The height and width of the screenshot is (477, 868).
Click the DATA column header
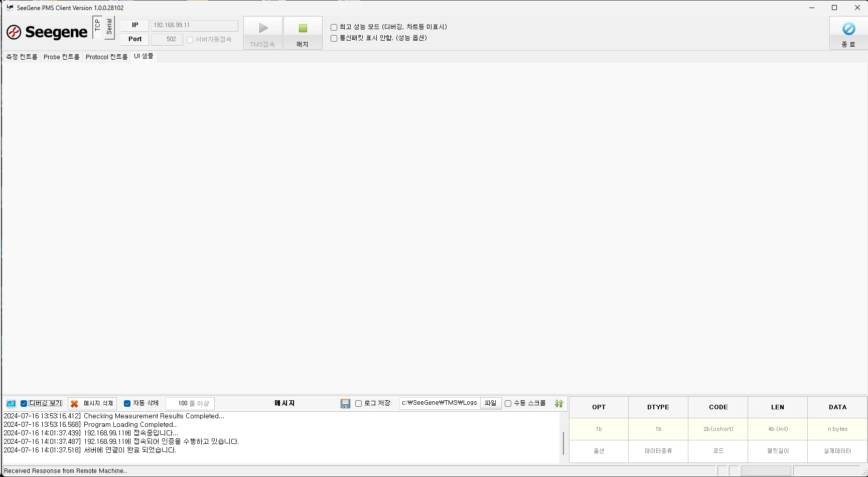click(x=837, y=407)
